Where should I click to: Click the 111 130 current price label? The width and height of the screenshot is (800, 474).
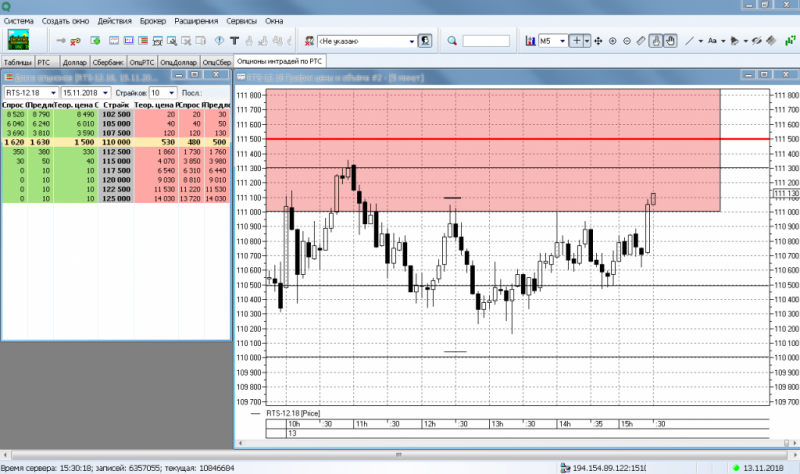(786, 193)
